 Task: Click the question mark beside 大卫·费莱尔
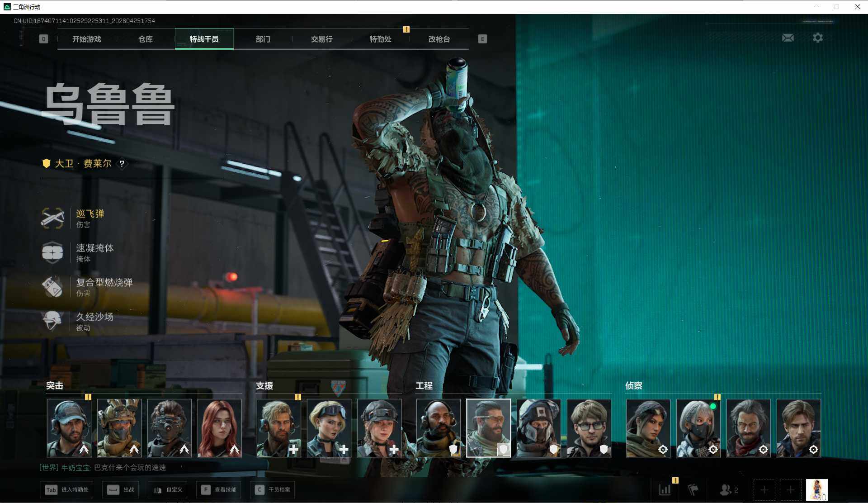tap(122, 164)
